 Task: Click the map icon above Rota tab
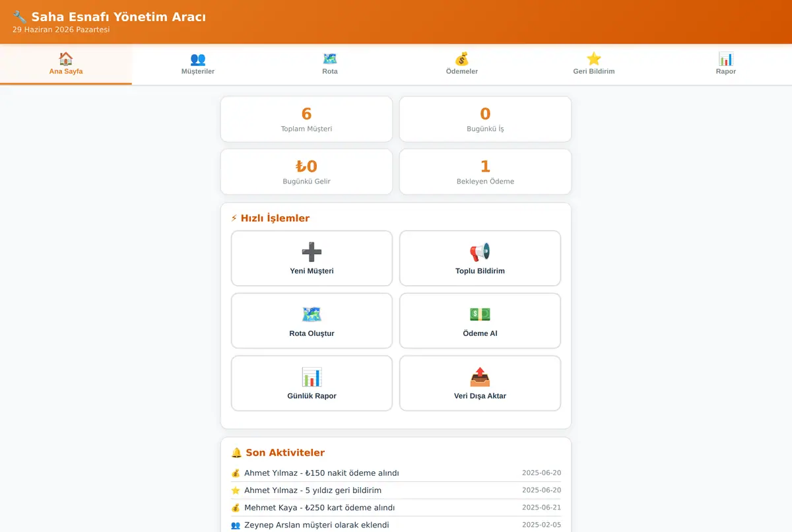pos(330,59)
